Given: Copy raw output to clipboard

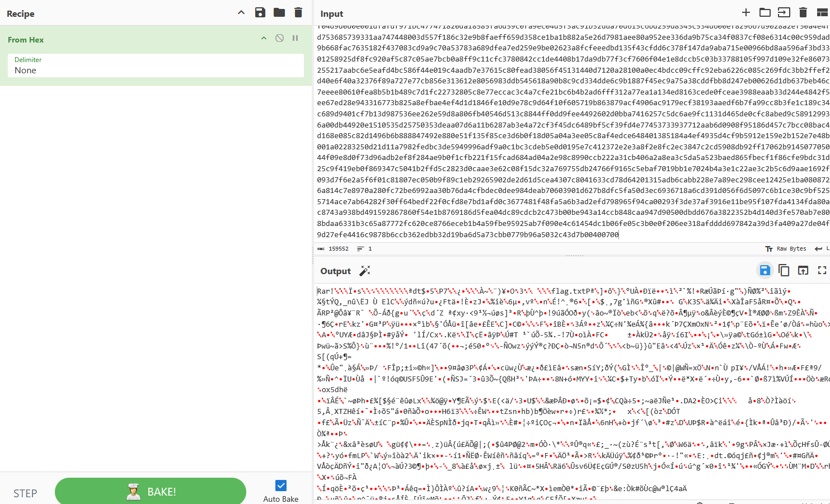Looking at the screenshot, I should [784, 271].
